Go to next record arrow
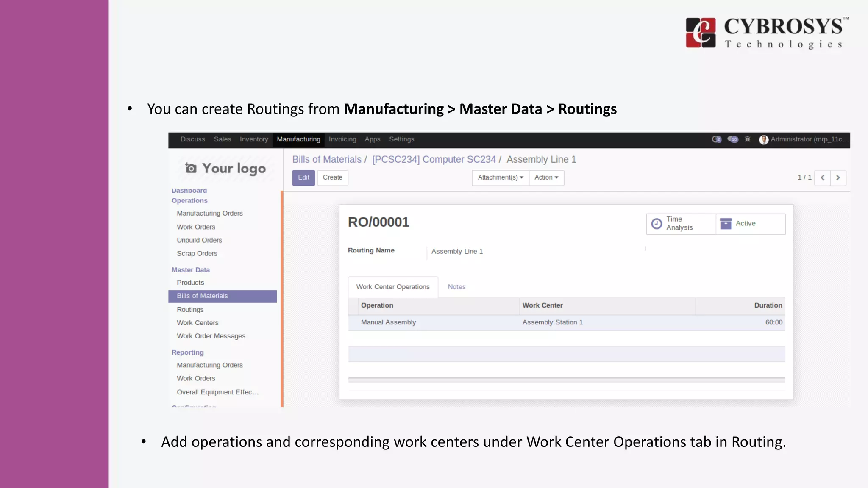This screenshot has height=488, width=868. (x=838, y=178)
